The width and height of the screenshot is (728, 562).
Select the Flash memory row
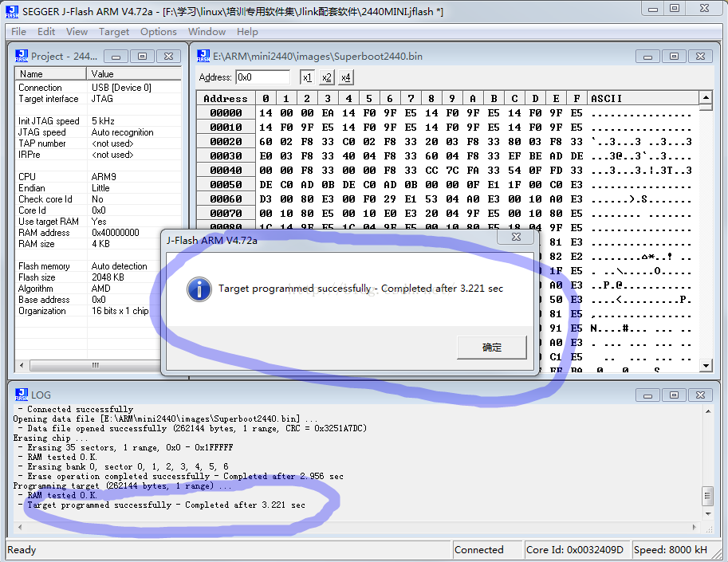tap(89, 266)
